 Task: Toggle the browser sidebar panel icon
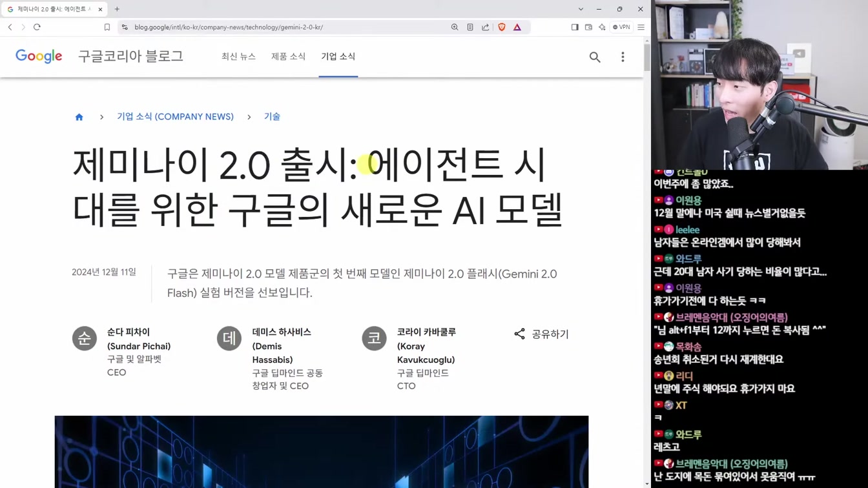[x=575, y=27]
